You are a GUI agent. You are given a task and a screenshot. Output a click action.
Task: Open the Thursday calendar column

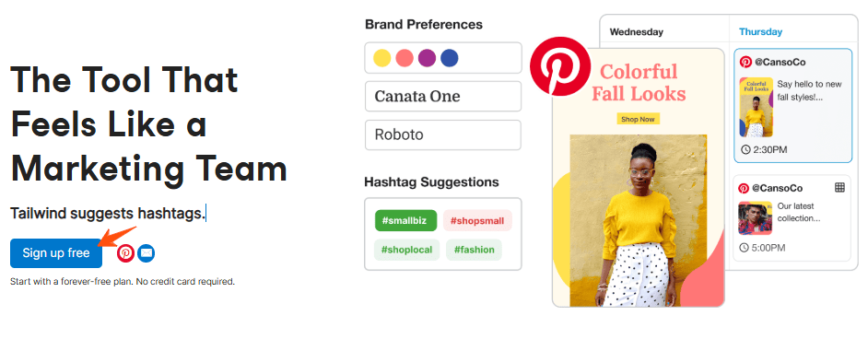click(760, 32)
